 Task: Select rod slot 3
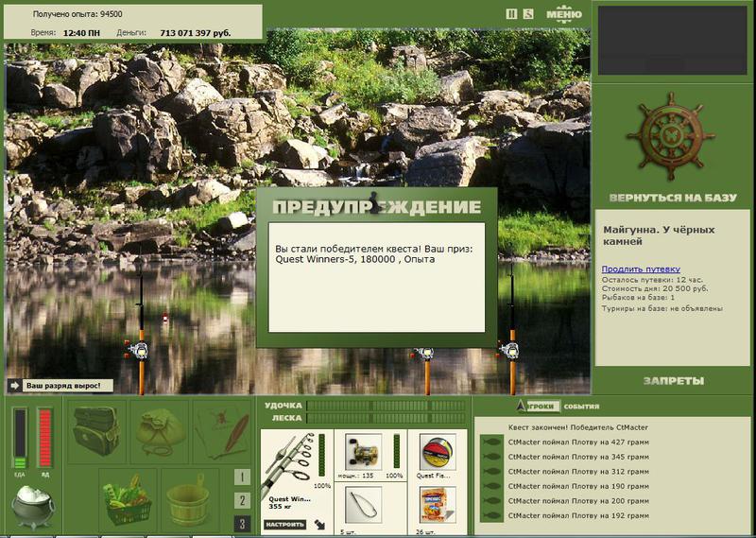(x=242, y=524)
